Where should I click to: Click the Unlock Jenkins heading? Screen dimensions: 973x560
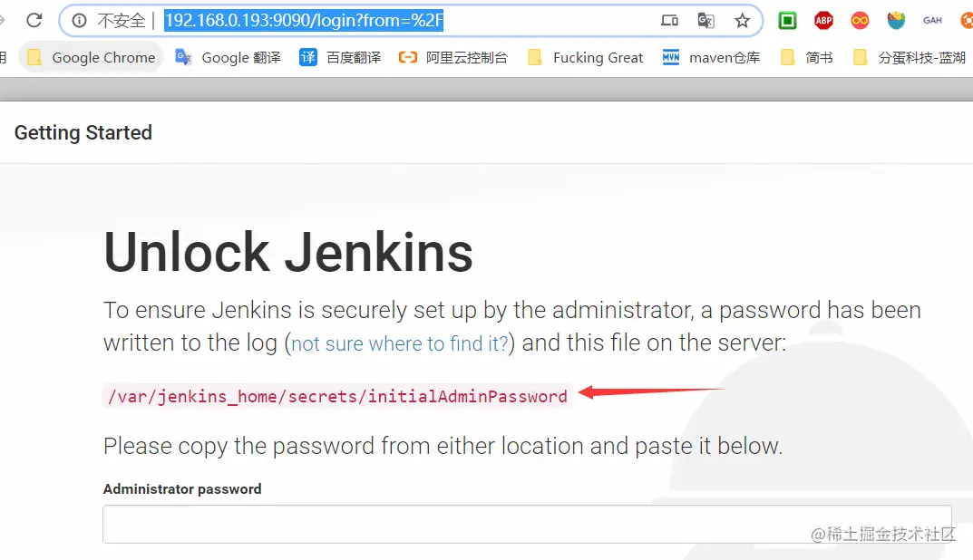tap(288, 252)
